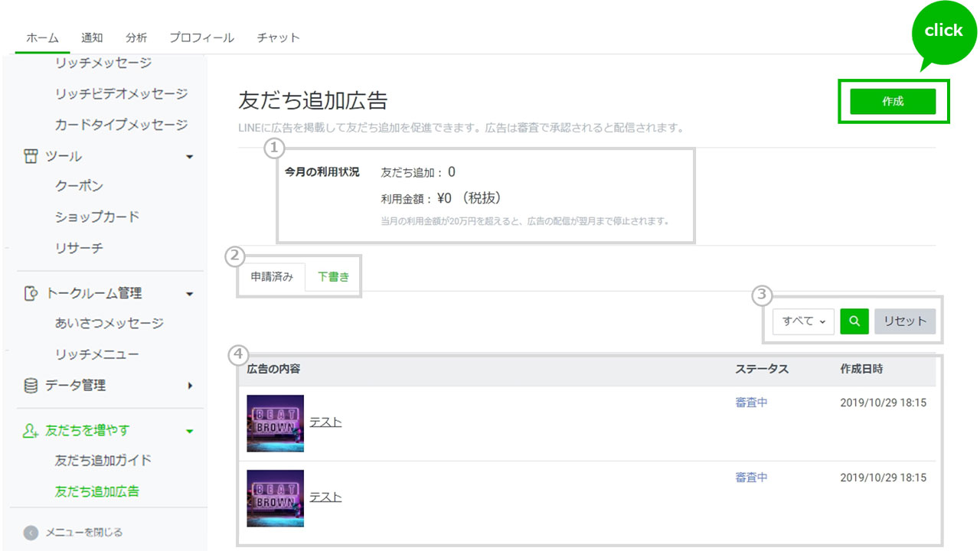Screen dimensions: 980x551
Task: Open the チャット top navigation tab
Action: (278, 37)
